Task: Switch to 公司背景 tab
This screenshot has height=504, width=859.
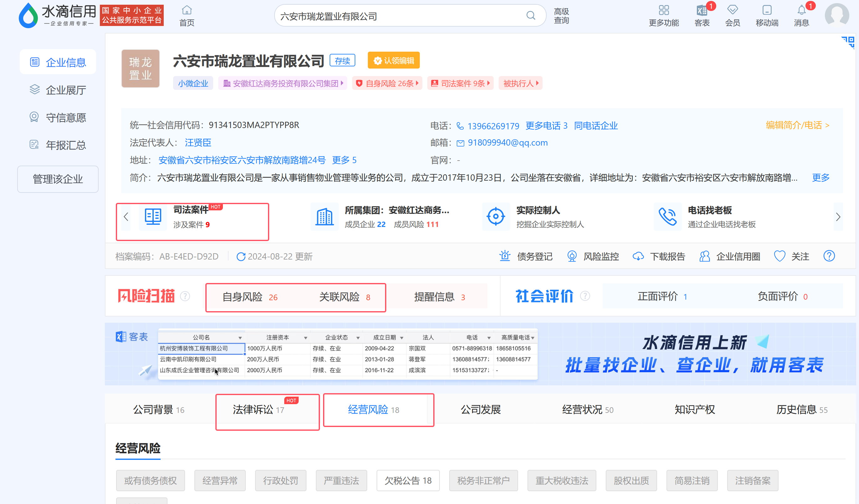Action: 159,409
